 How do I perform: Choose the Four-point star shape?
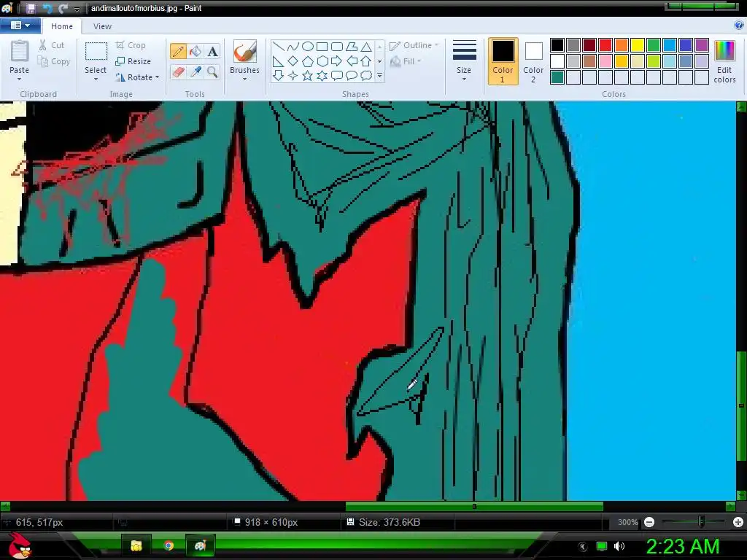coord(293,75)
